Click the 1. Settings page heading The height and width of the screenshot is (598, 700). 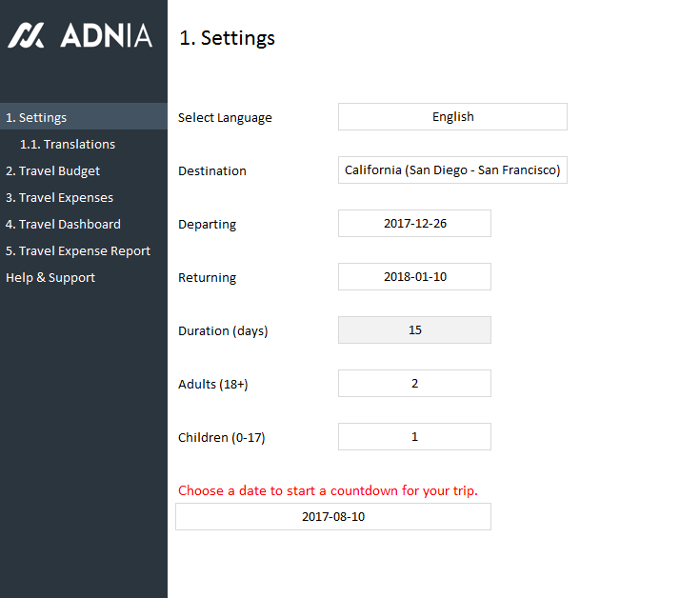coord(227,38)
